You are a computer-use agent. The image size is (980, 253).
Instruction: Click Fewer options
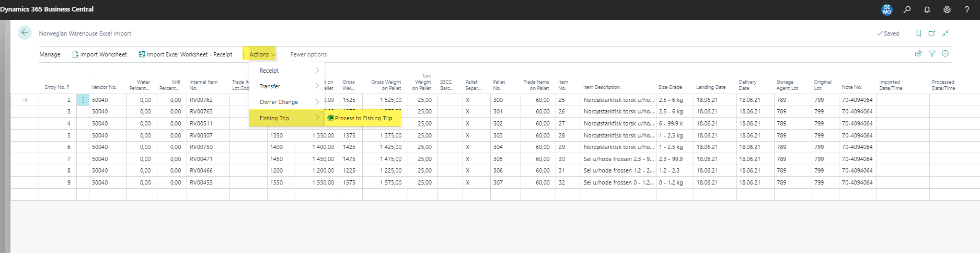(308, 54)
